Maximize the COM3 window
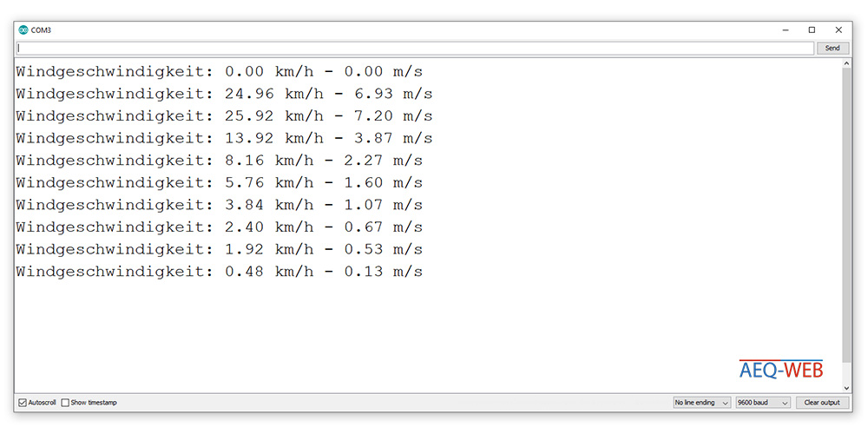868x434 pixels. coord(812,30)
